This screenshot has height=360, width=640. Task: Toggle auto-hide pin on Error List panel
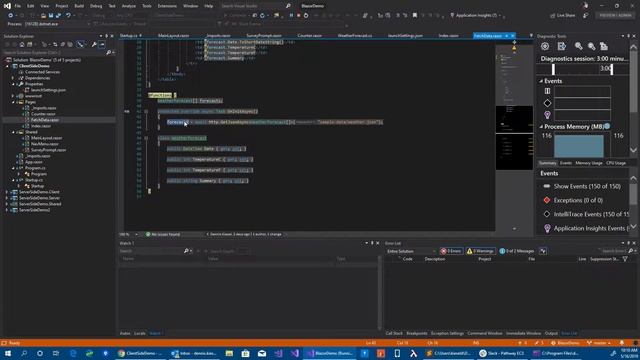click(x=629, y=243)
